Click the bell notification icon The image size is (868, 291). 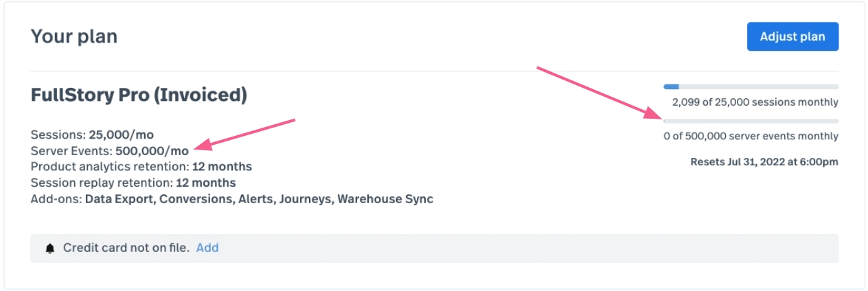coord(50,248)
